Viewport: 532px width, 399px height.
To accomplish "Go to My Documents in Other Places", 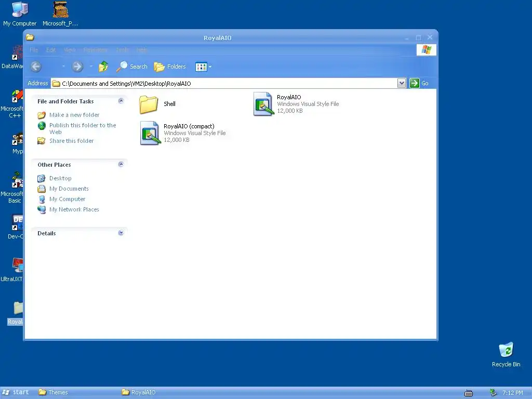I will click(69, 189).
